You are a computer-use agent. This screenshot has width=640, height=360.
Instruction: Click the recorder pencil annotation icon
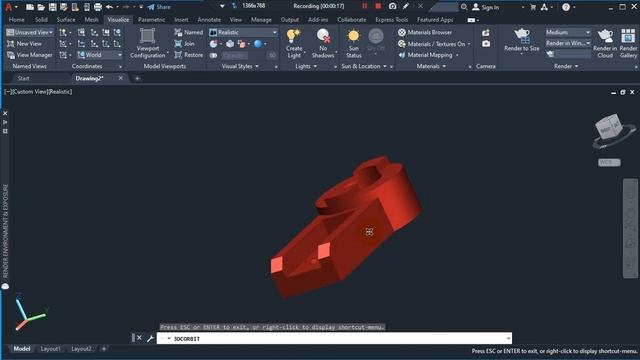406,6
